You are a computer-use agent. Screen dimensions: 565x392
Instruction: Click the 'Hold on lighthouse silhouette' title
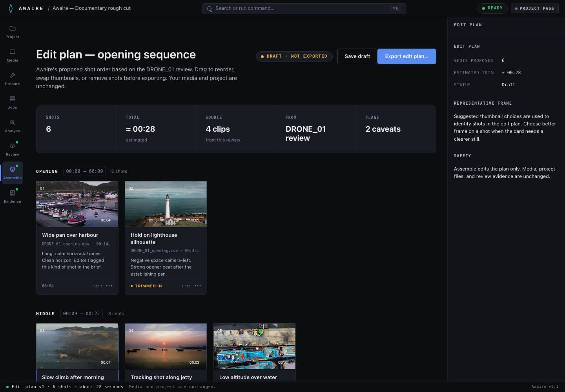(x=154, y=238)
